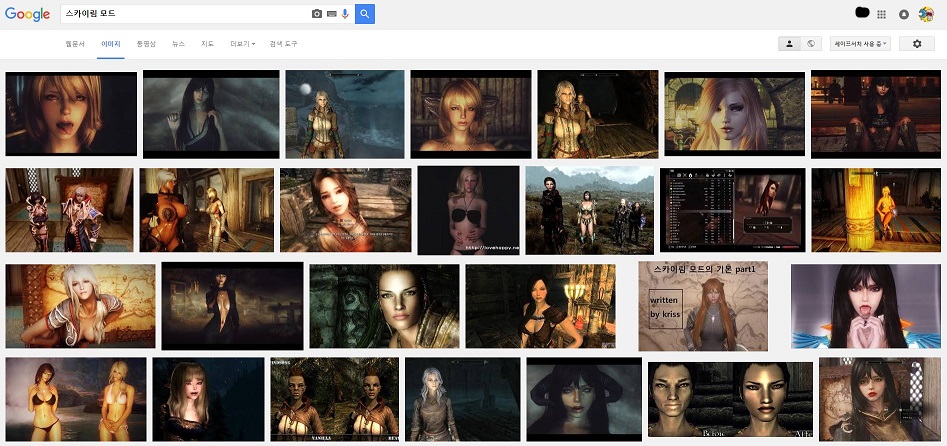Open thumbnail with full moon night scene

(345, 114)
